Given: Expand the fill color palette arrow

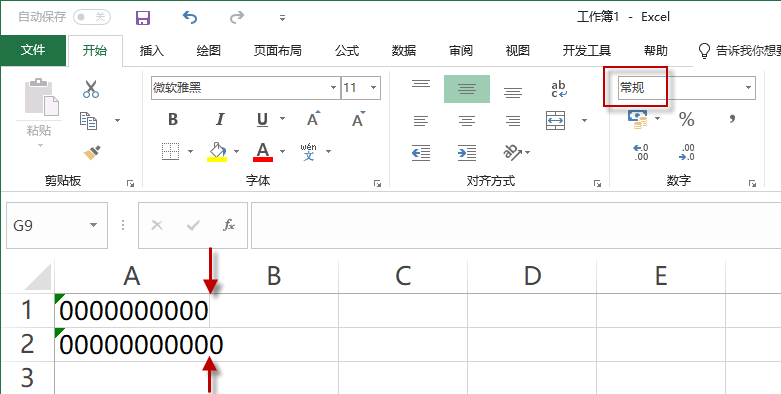Looking at the screenshot, I should (x=236, y=151).
